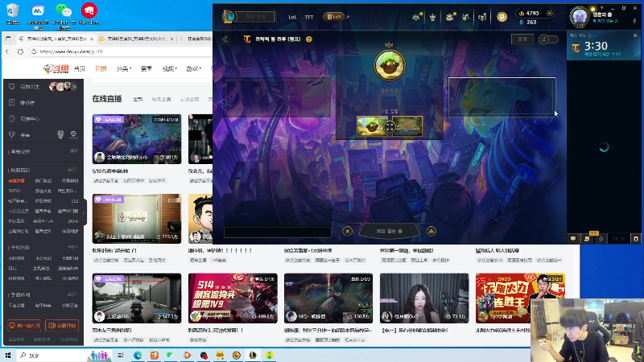
Task: Switch to the second browser tab
Action: (136, 39)
